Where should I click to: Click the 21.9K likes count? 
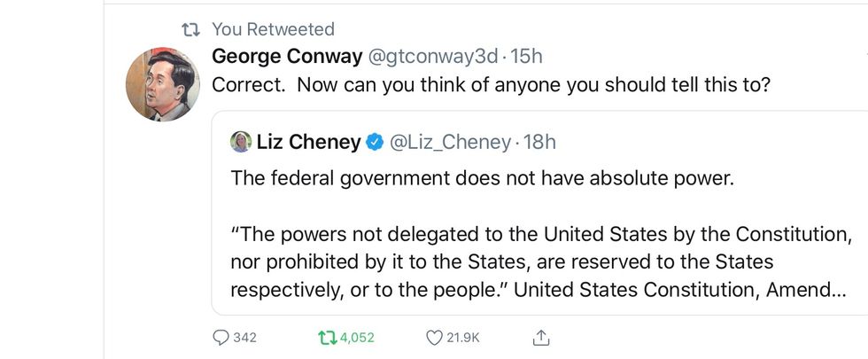pos(464,338)
